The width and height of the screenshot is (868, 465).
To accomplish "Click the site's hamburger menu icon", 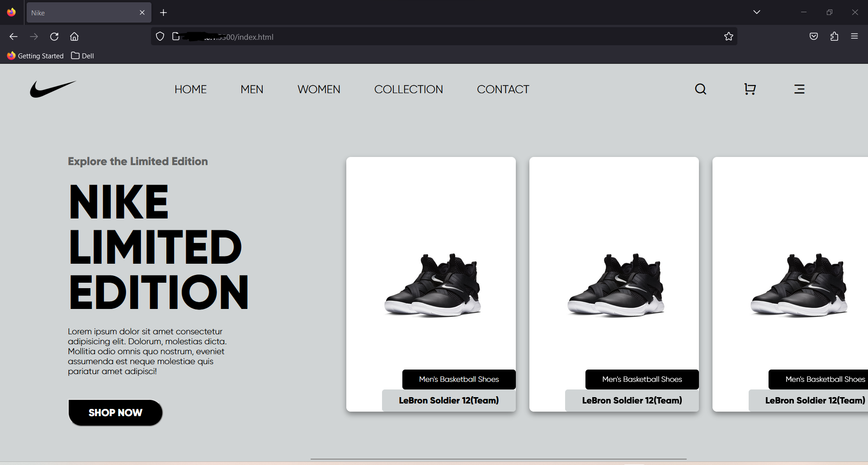I will click(x=799, y=89).
